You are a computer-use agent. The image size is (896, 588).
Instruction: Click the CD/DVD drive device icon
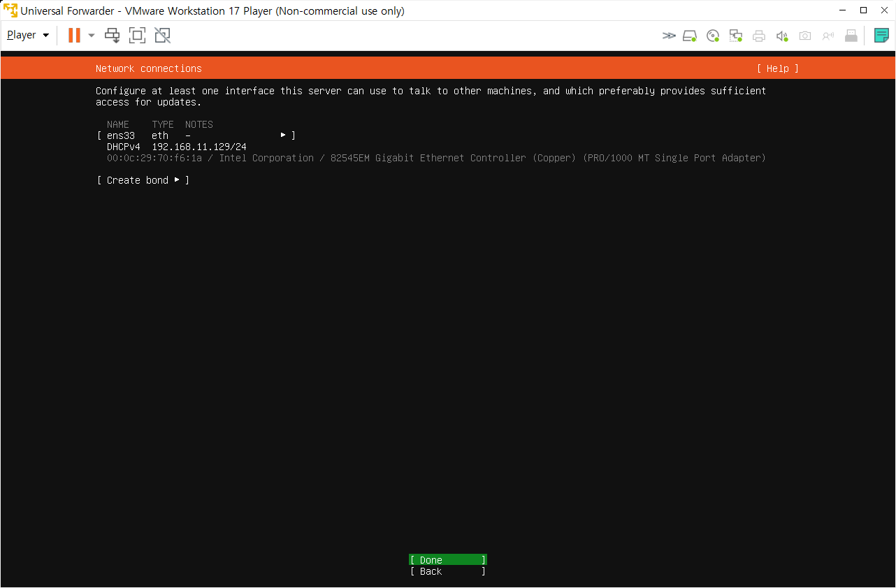[x=713, y=36]
